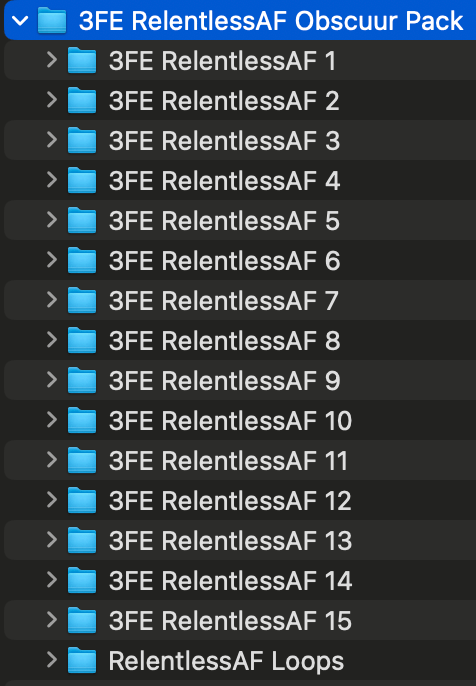476x686 pixels.
Task: Click the folder icon for 3FE RelentlessAF 4
Action: point(82,180)
